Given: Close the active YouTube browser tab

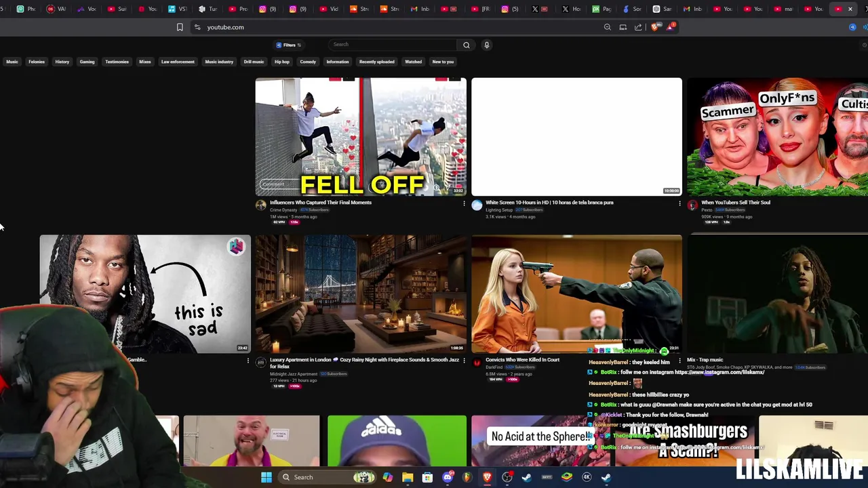Looking at the screenshot, I should click(850, 9).
